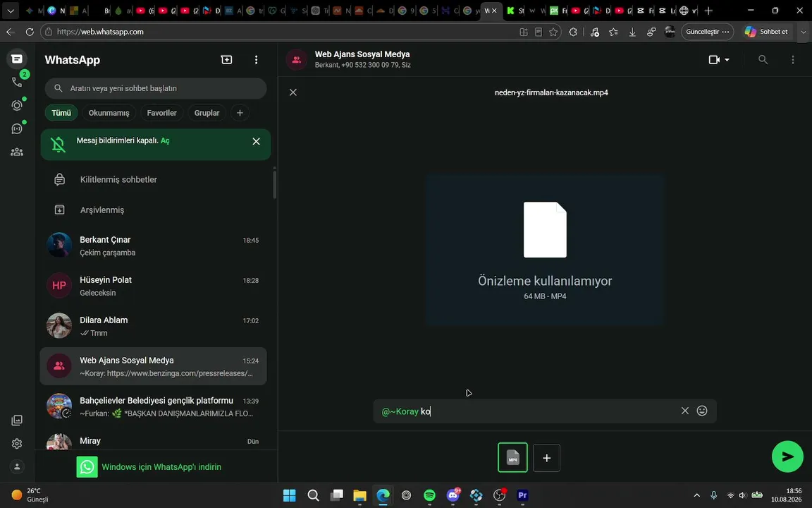Open the Channels icon in sidebar
The width and height of the screenshot is (812, 508).
(x=17, y=128)
